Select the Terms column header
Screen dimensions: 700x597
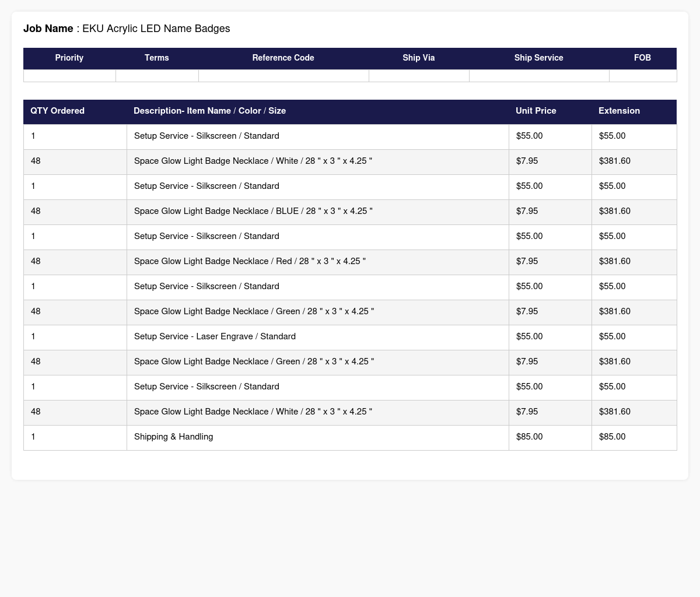pyautogui.click(x=157, y=58)
